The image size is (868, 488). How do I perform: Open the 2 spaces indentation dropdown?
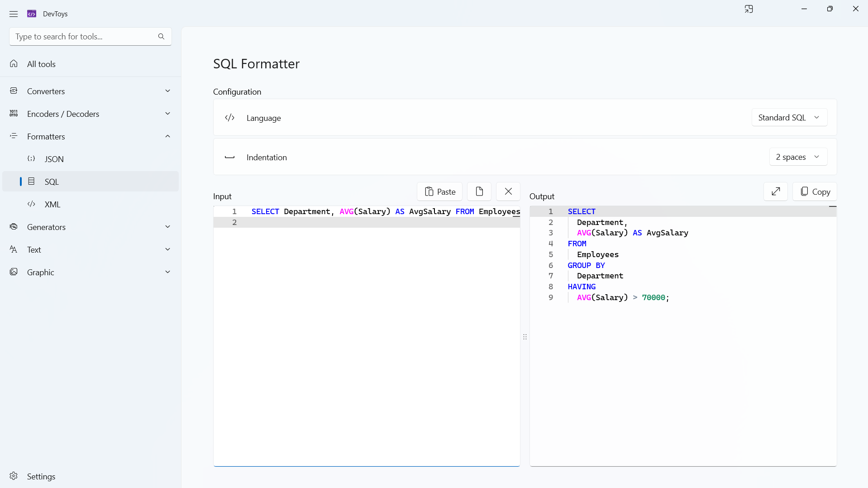coord(798,157)
